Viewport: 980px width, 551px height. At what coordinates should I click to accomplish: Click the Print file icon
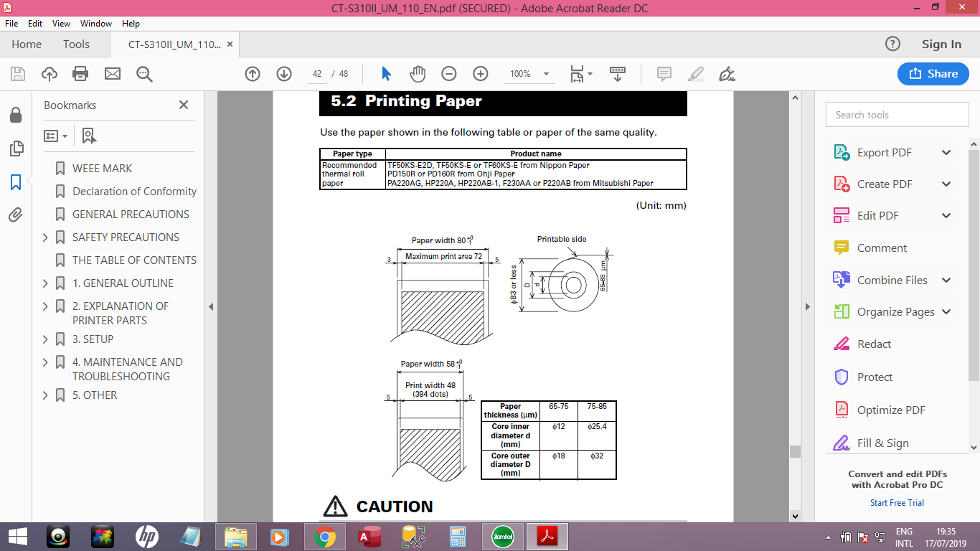pyautogui.click(x=80, y=74)
